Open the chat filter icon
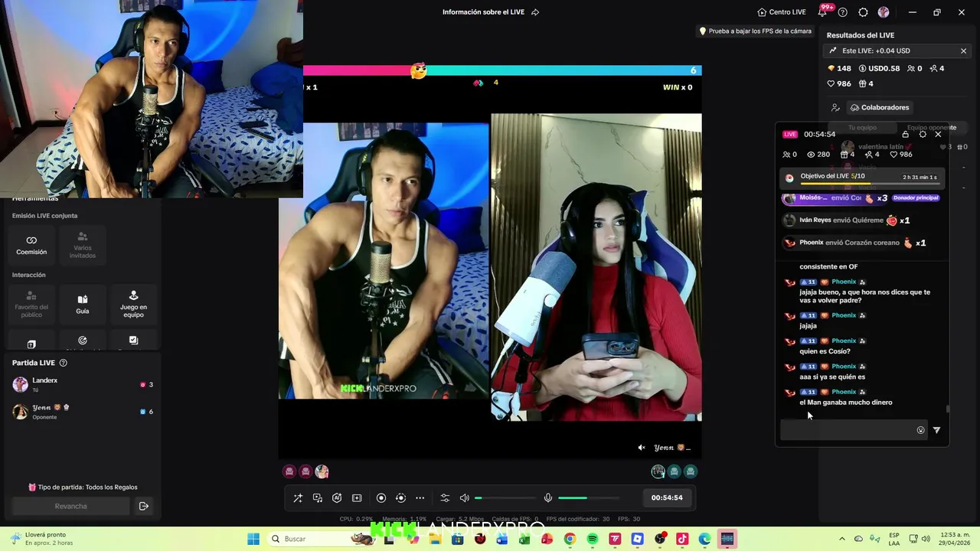Viewport: 980px width, 551px height. coord(936,430)
